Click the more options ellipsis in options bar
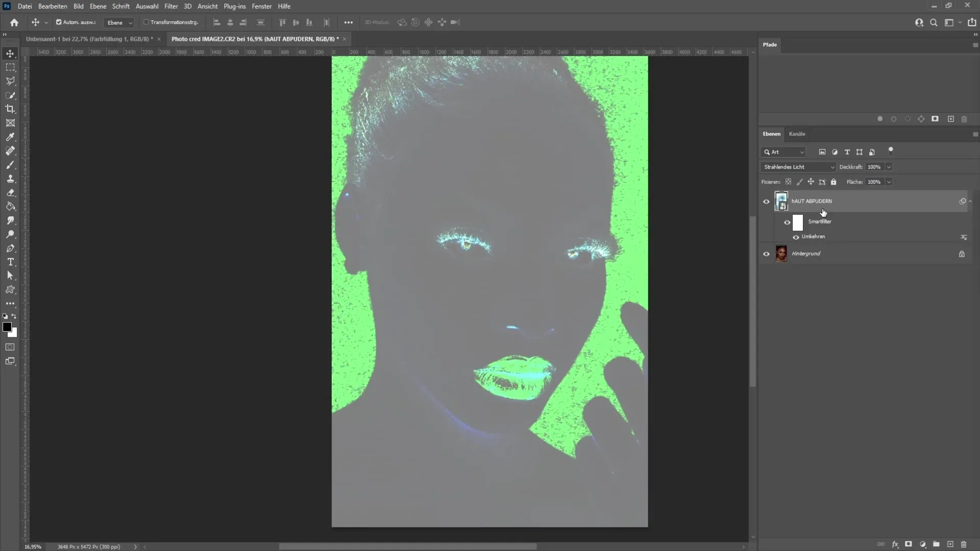 [x=348, y=22]
